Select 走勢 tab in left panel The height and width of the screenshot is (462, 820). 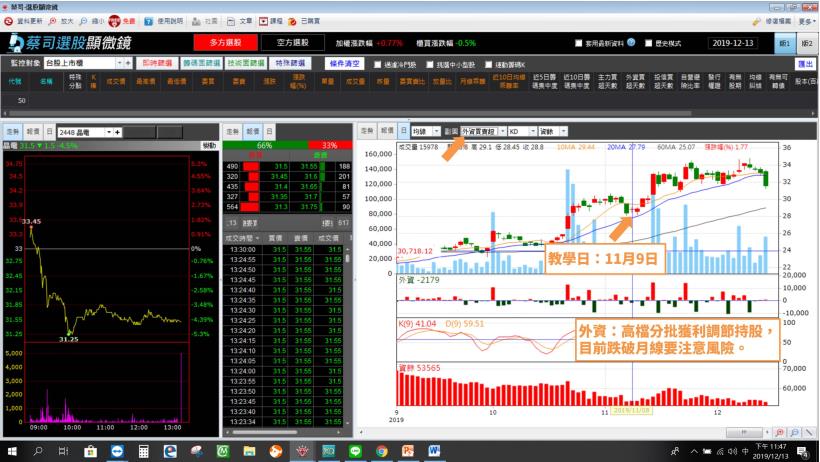[13, 132]
